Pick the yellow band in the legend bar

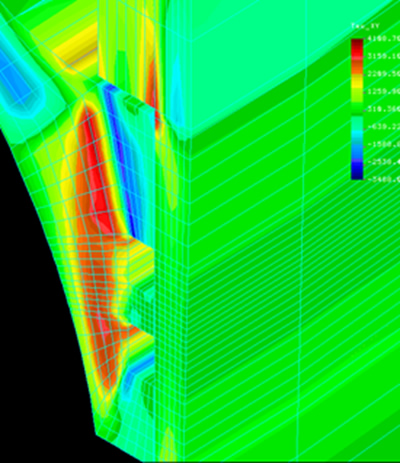[357, 81]
